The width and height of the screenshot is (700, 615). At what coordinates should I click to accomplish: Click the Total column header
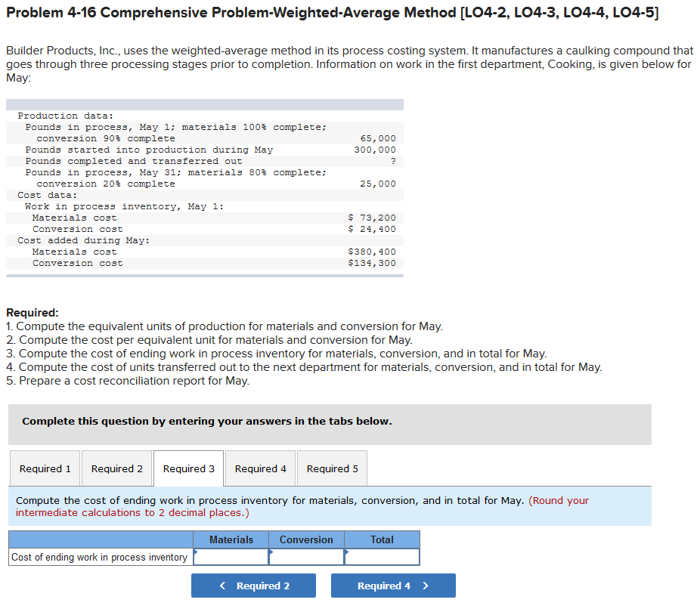[x=382, y=539]
